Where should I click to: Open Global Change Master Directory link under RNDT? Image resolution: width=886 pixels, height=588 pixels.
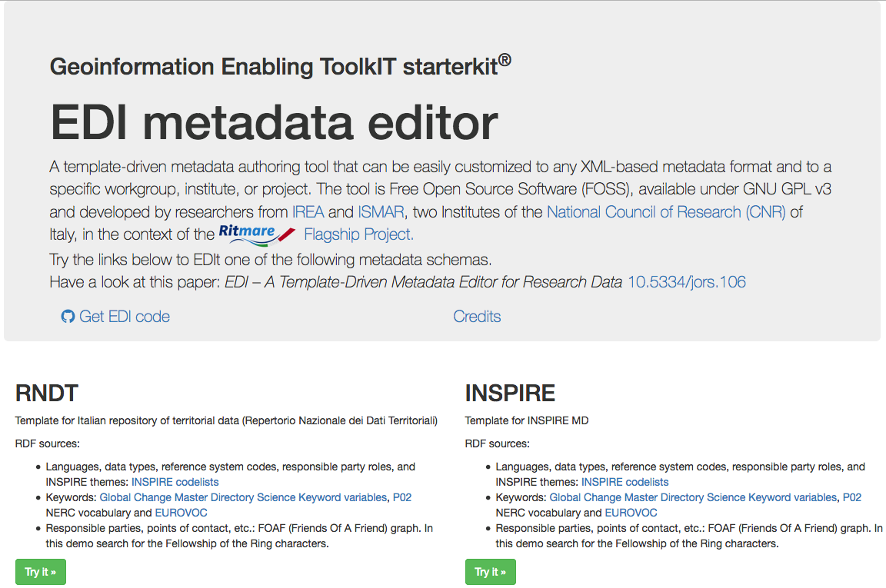click(x=244, y=497)
